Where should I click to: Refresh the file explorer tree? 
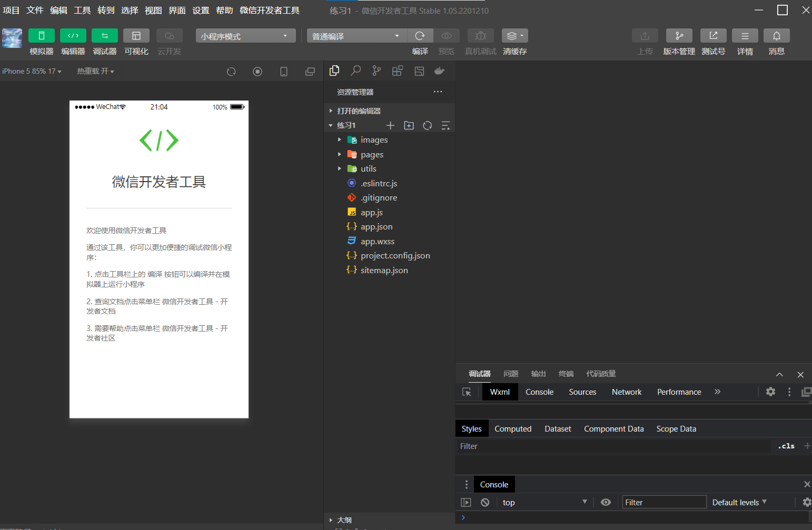click(427, 125)
